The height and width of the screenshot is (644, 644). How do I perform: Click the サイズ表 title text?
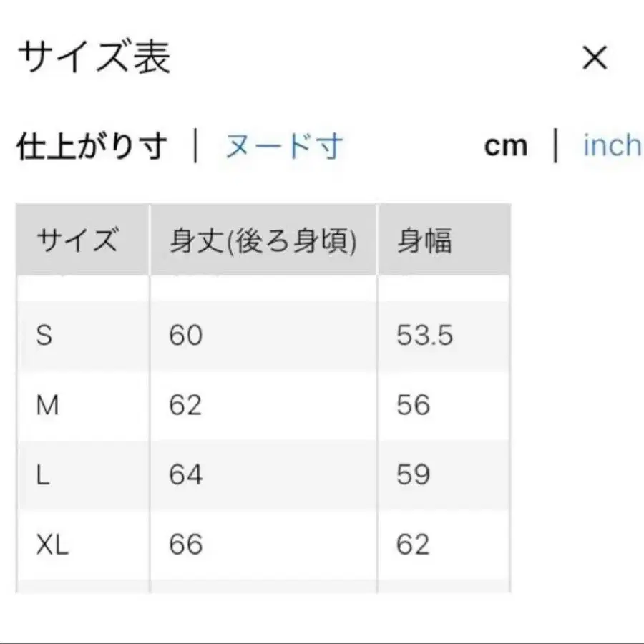tap(97, 57)
